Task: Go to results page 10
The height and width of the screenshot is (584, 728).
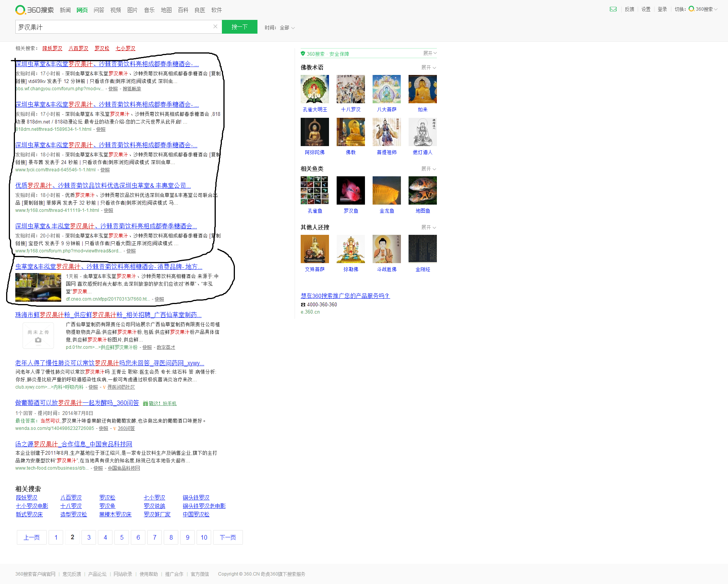Action: tap(204, 537)
